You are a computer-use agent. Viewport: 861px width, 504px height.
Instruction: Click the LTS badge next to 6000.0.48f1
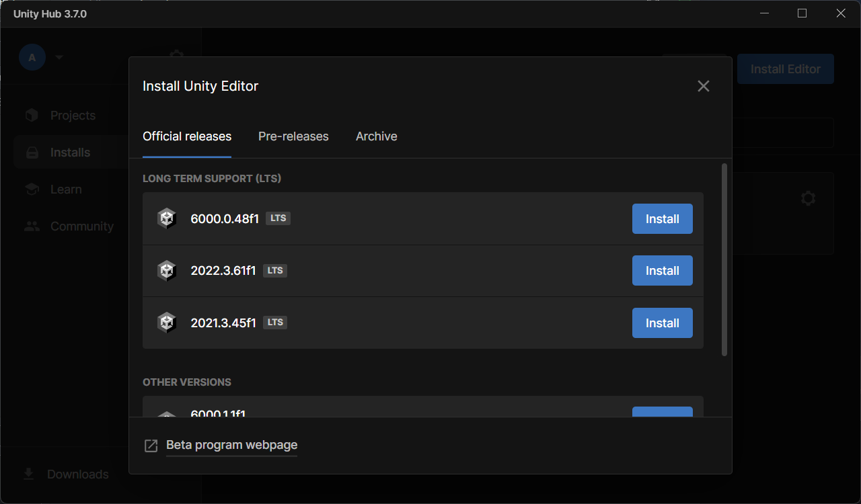coord(278,218)
